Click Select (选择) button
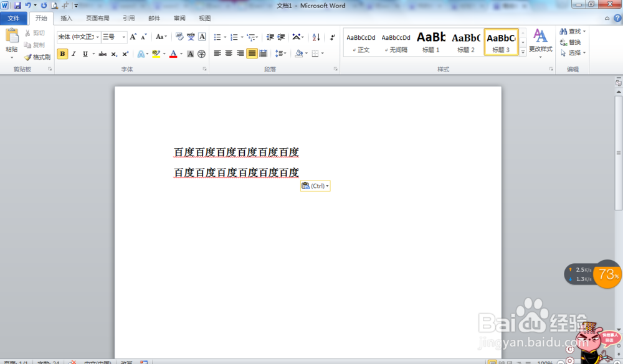Image resolution: width=623 pixels, height=364 pixels. coord(573,53)
